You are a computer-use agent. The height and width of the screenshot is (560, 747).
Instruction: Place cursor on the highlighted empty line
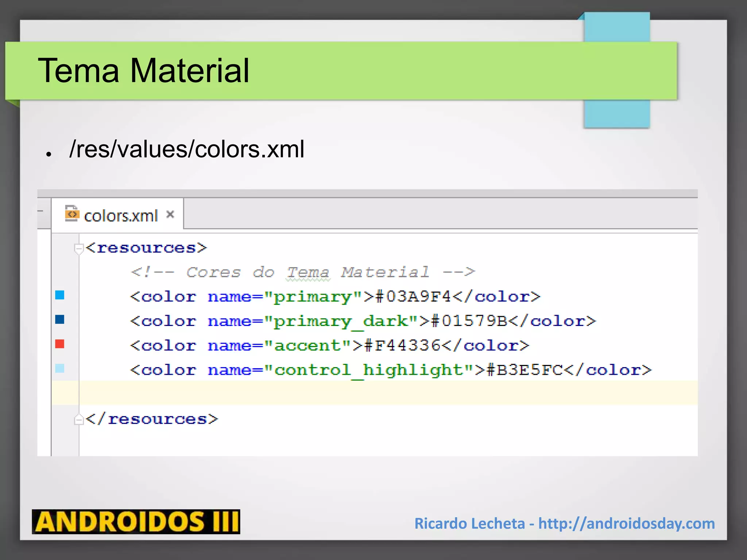pos(375,393)
